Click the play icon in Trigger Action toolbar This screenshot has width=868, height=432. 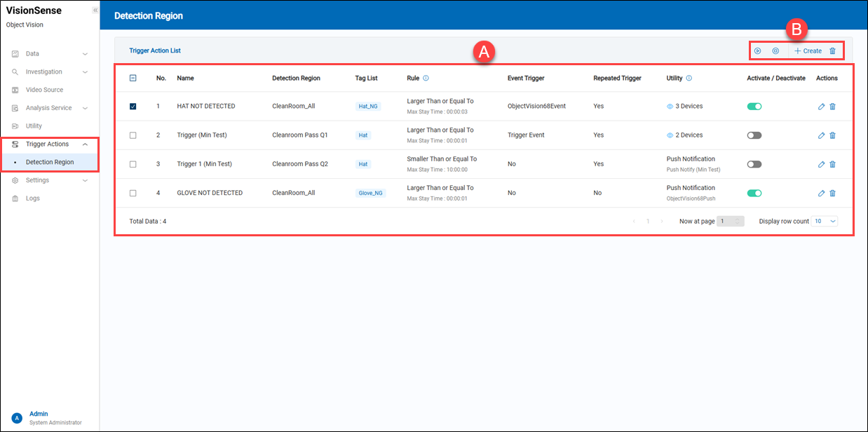(757, 51)
